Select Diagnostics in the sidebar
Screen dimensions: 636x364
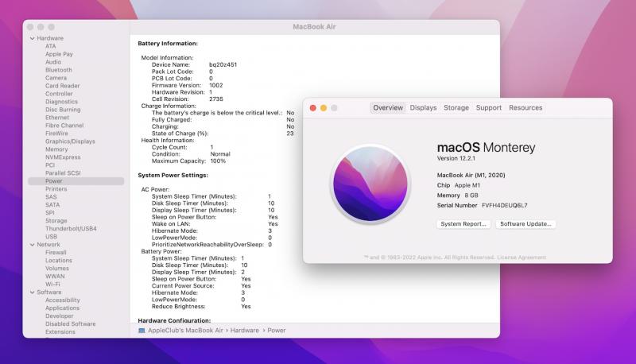point(61,102)
